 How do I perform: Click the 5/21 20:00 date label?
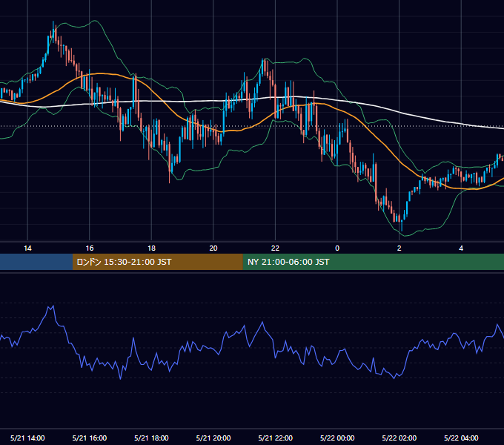pos(213,438)
